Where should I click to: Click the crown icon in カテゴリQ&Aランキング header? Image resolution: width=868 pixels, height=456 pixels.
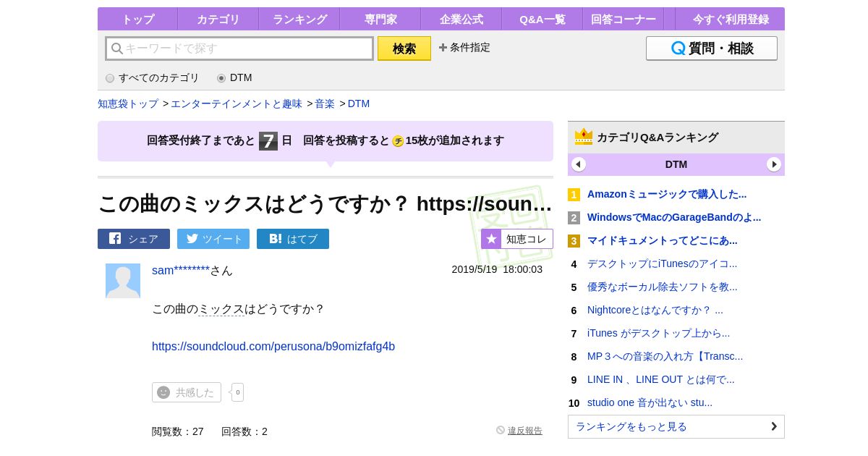584,137
